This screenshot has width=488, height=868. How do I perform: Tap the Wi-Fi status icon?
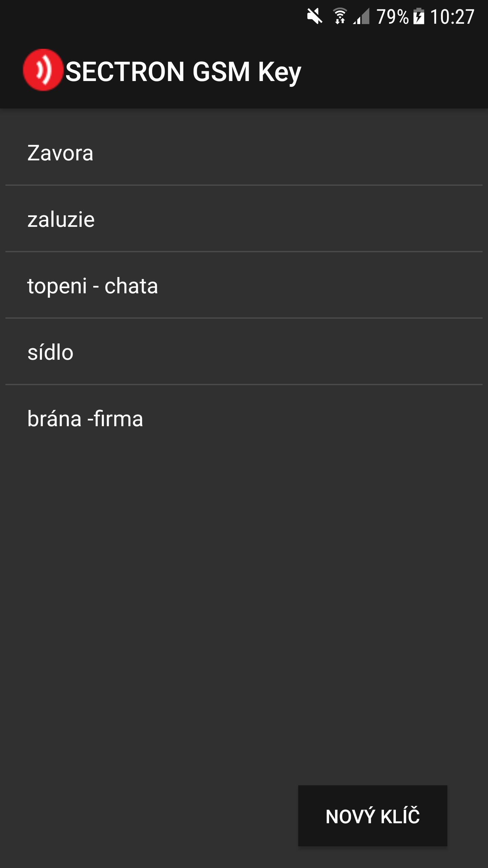pyautogui.click(x=340, y=16)
